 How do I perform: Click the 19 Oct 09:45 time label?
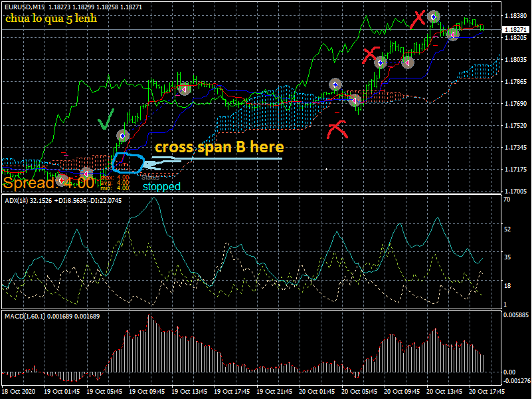click(x=147, y=392)
